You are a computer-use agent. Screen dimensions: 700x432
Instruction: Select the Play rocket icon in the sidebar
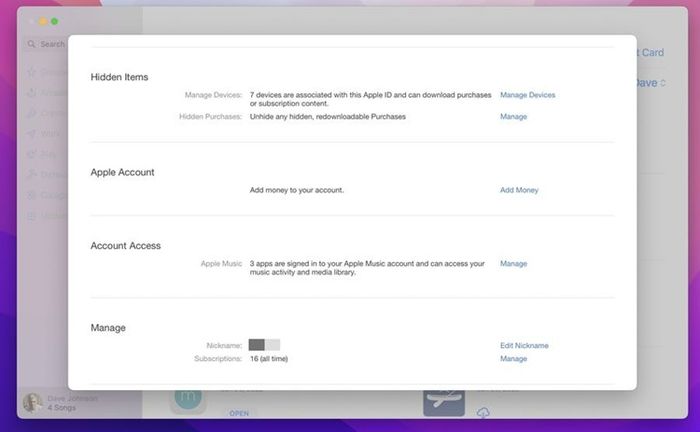tap(32, 154)
